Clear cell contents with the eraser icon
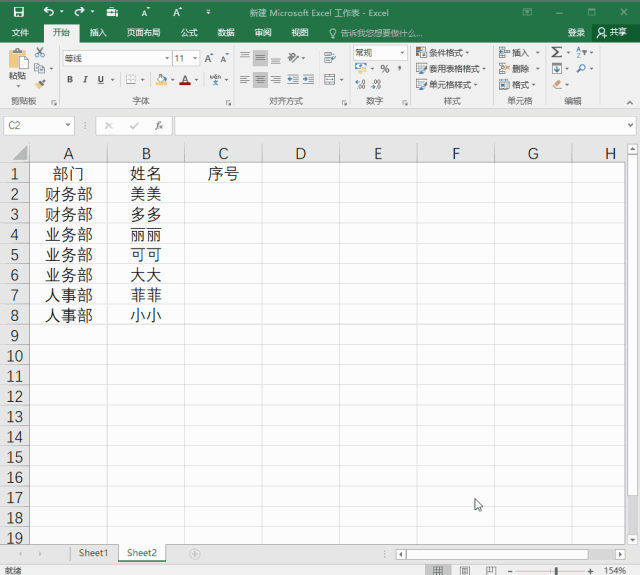The image size is (640, 575). point(557,84)
